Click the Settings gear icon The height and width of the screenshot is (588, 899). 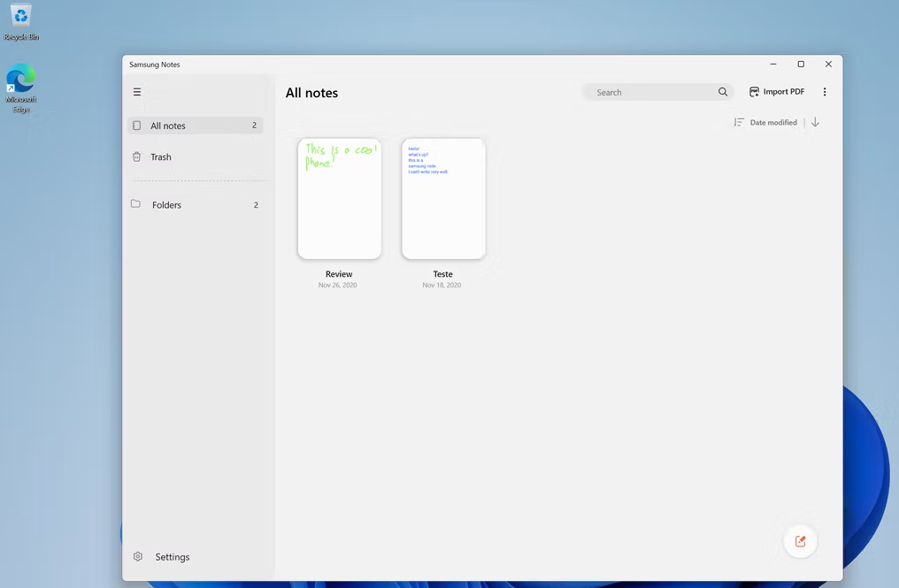[x=138, y=556]
